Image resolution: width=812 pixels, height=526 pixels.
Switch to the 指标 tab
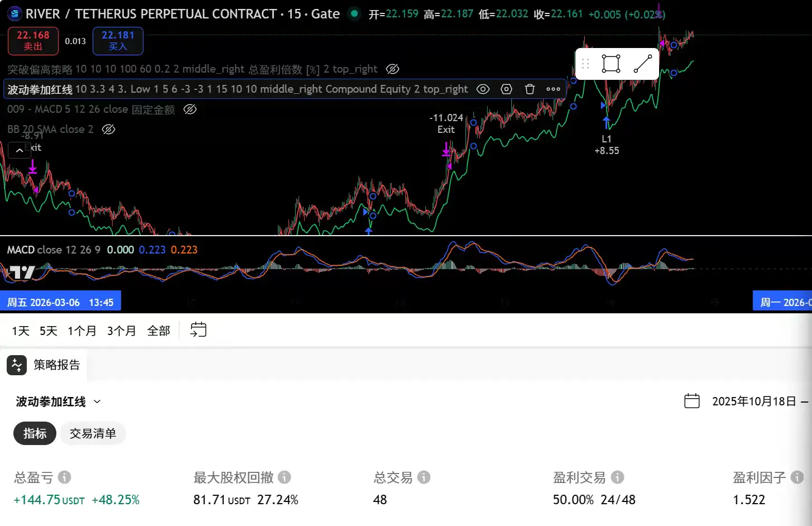pyautogui.click(x=35, y=433)
